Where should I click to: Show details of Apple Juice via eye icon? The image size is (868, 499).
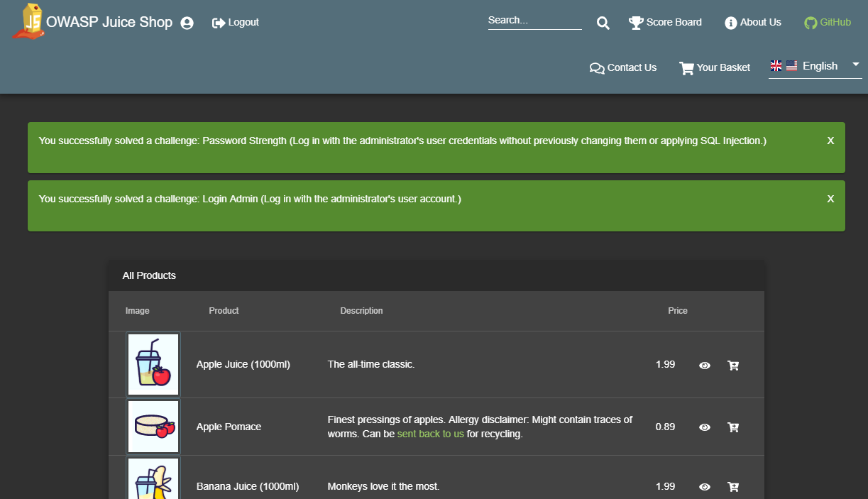coord(704,365)
